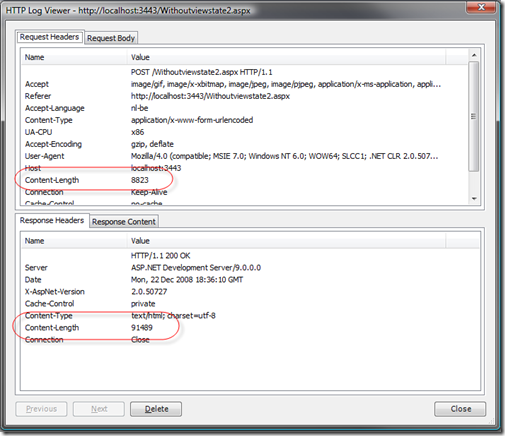The height and width of the screenshot is (436, 505).
Task: Click the disabled Previous button
Action: coord(41,409)
